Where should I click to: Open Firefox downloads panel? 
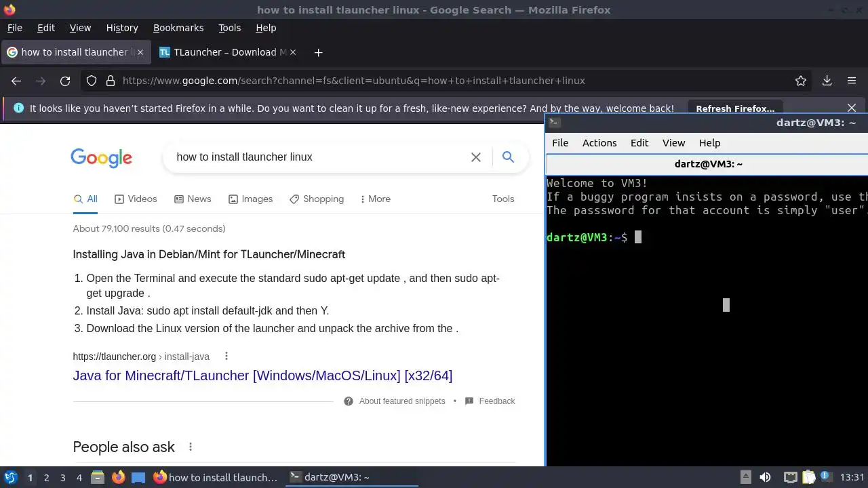[827, 81]
